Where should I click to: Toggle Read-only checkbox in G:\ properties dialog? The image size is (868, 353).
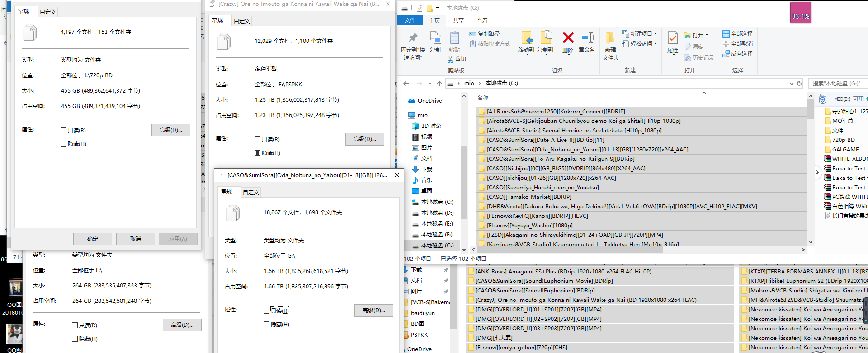tap(266, 311)
